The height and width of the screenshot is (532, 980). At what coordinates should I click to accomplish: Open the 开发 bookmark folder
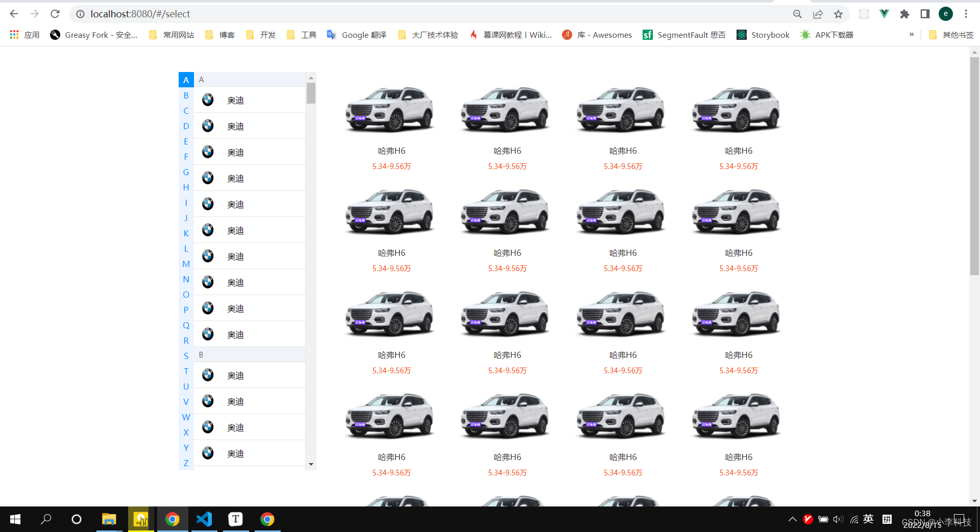click(x=261, y=35)
